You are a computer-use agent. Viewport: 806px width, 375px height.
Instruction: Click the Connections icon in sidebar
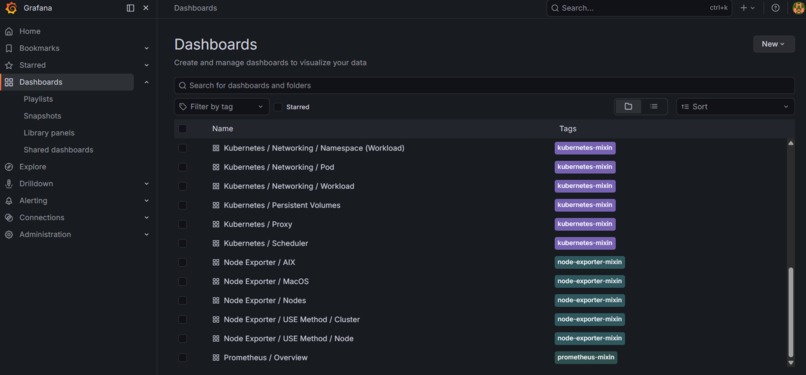(x=9, y=218)
